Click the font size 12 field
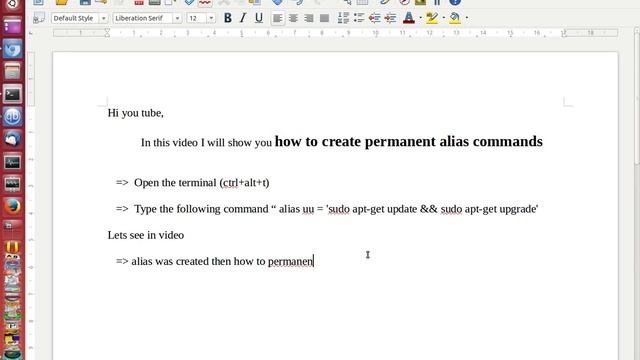This screenshot has height=360, width=640. click(x=196, y=18)
